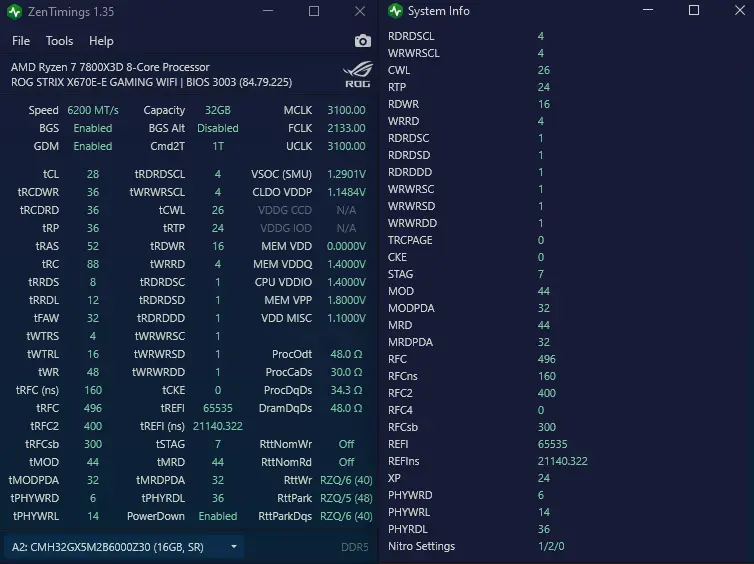Click the ZenTimings app logo icon
This screenshot has height=564, width=754.
[x=14, y=12]
